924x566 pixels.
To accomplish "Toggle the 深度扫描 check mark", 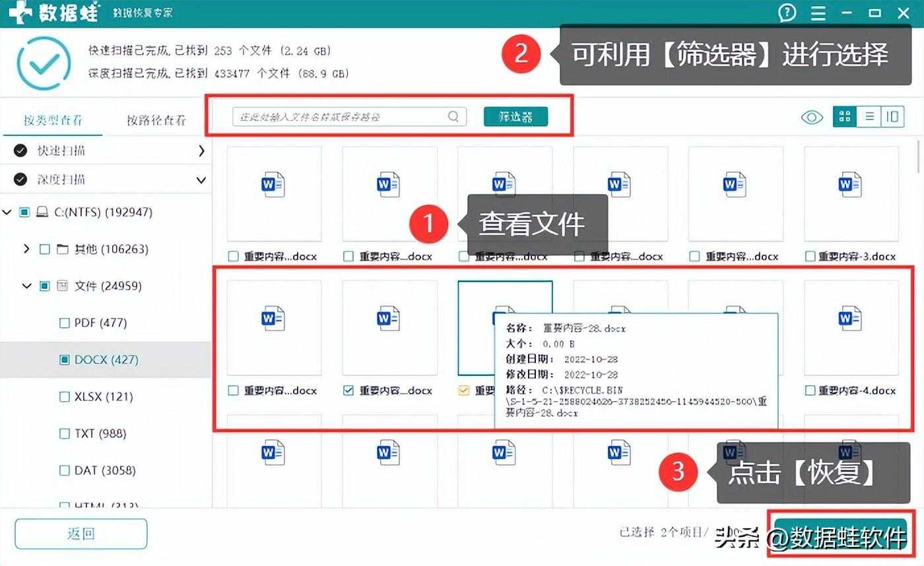I will [x=20, y=179].
